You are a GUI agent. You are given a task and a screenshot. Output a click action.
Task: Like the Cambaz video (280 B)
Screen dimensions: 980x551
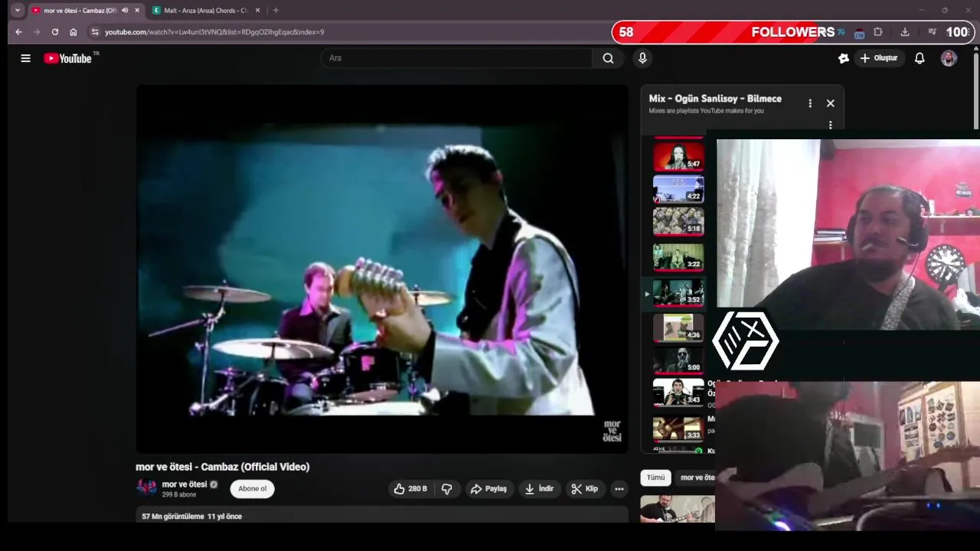(x=410, y=489)
